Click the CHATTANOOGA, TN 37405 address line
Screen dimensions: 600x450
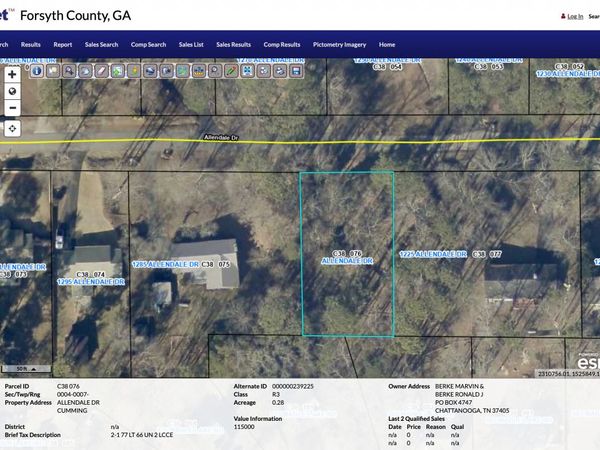pos(472,411)
